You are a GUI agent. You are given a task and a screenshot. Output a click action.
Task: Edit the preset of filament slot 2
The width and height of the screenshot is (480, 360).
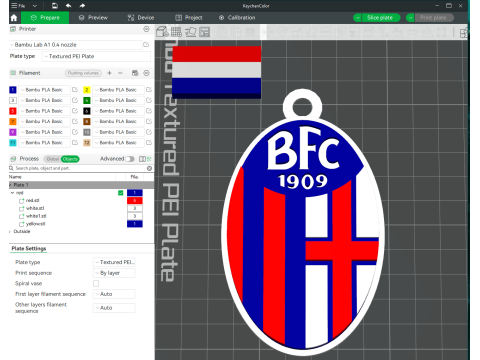click(x=149, y=90)
